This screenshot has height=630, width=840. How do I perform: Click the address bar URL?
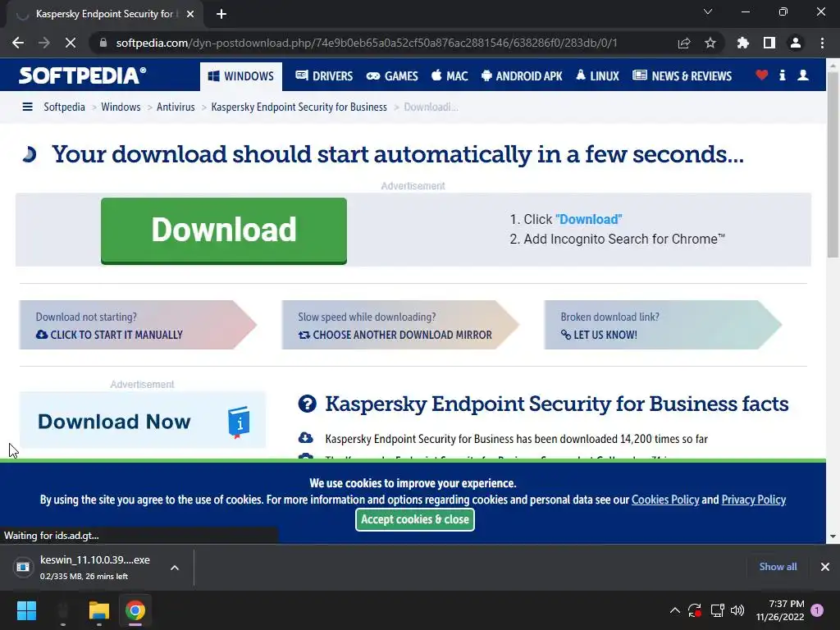[367, 43]
